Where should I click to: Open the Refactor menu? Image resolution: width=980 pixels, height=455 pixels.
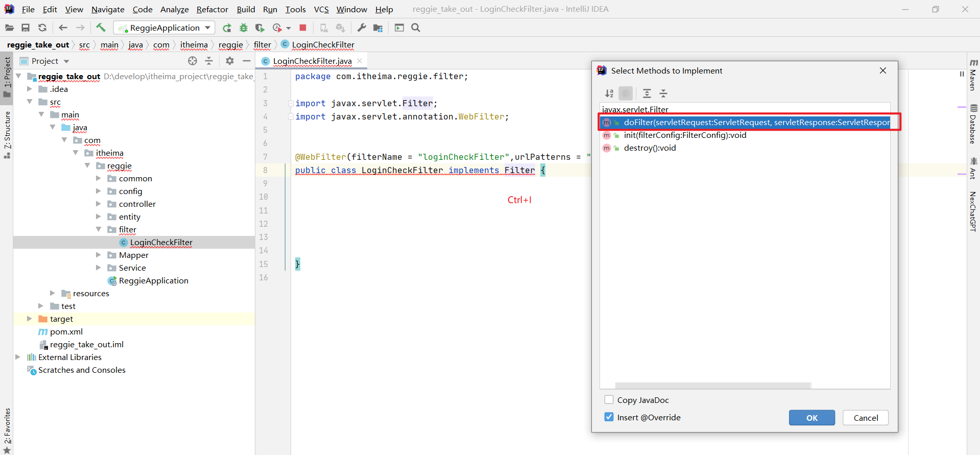[x=212, y=9]
